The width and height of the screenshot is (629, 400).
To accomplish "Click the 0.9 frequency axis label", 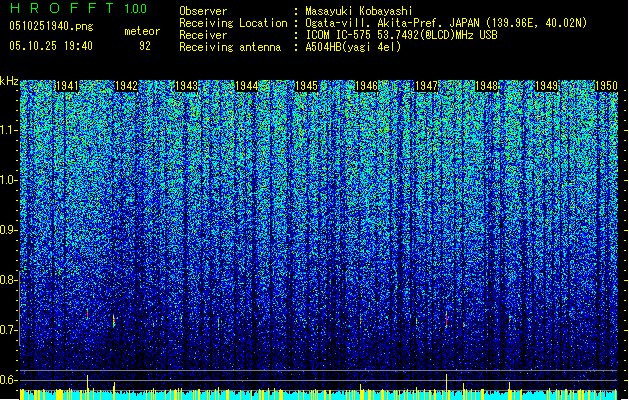I will click(x=9, y=230).
